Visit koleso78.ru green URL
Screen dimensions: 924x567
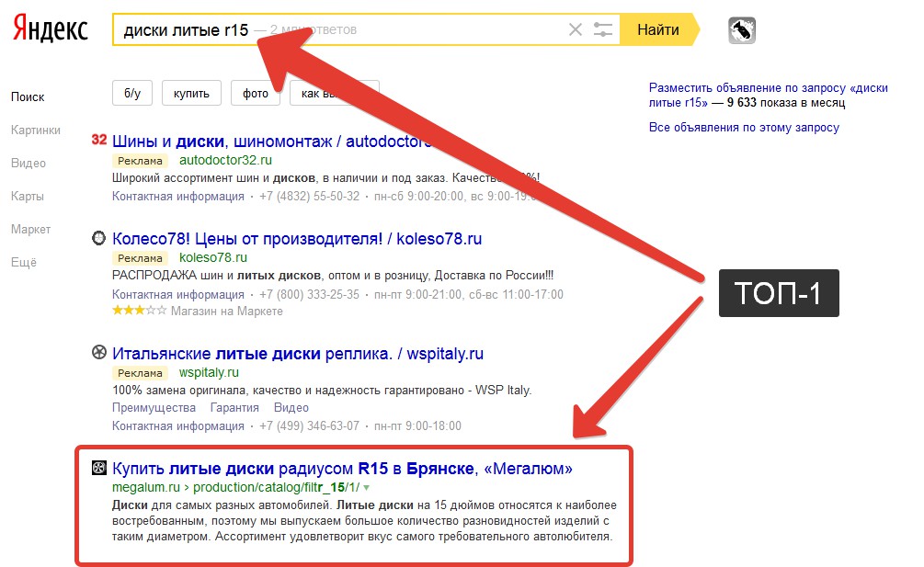(213, 257)
